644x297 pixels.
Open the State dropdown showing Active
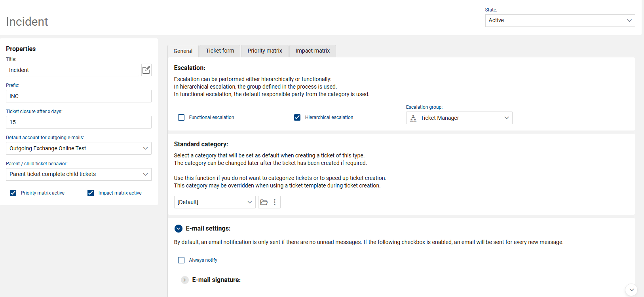(x=560, y=21)
